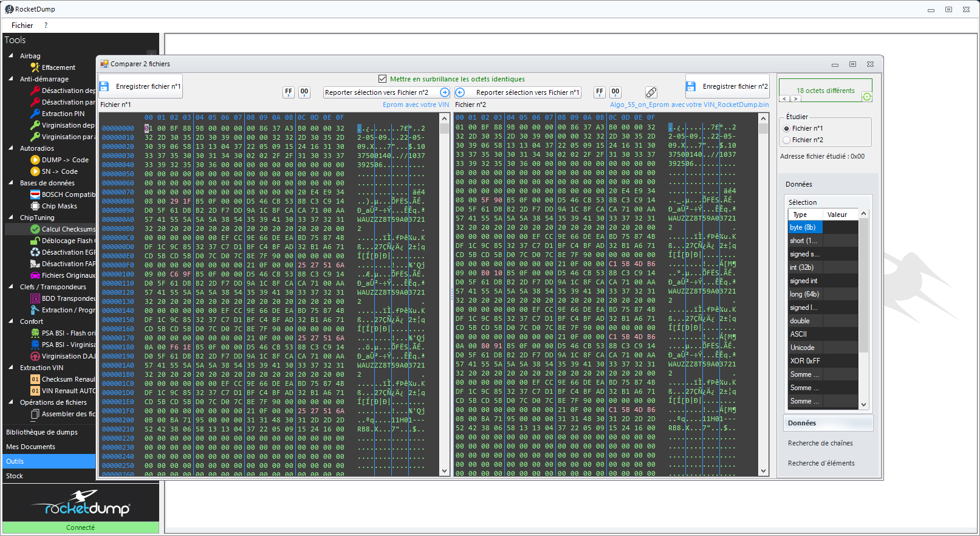Select Fichier n°2 radio under Étudier

[787, 140]
